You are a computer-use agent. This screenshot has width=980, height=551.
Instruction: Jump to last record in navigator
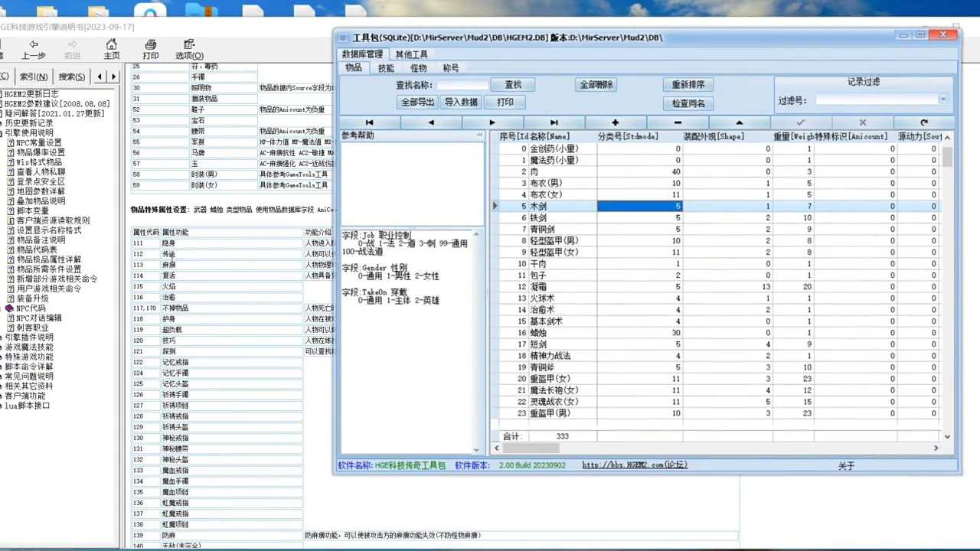point(554,122)
